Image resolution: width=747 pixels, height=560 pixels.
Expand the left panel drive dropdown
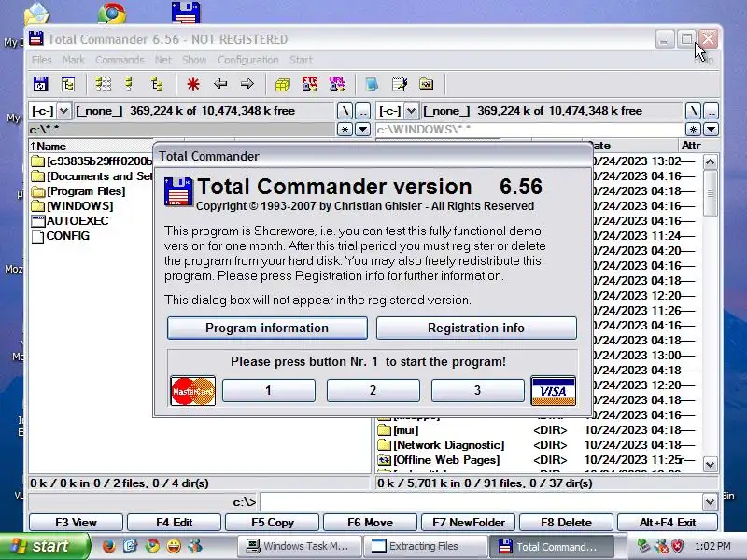pos(63,111)
